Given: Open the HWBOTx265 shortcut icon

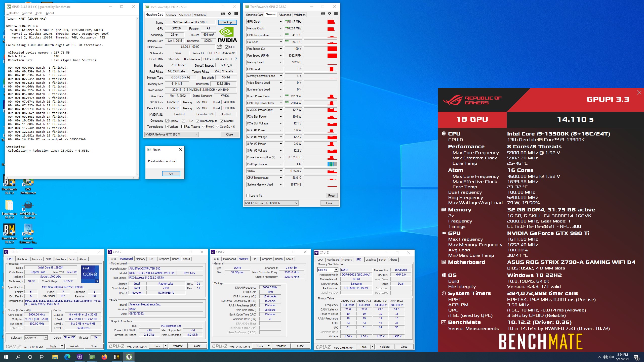Looking at the screenshot, I should pos(28,209).
